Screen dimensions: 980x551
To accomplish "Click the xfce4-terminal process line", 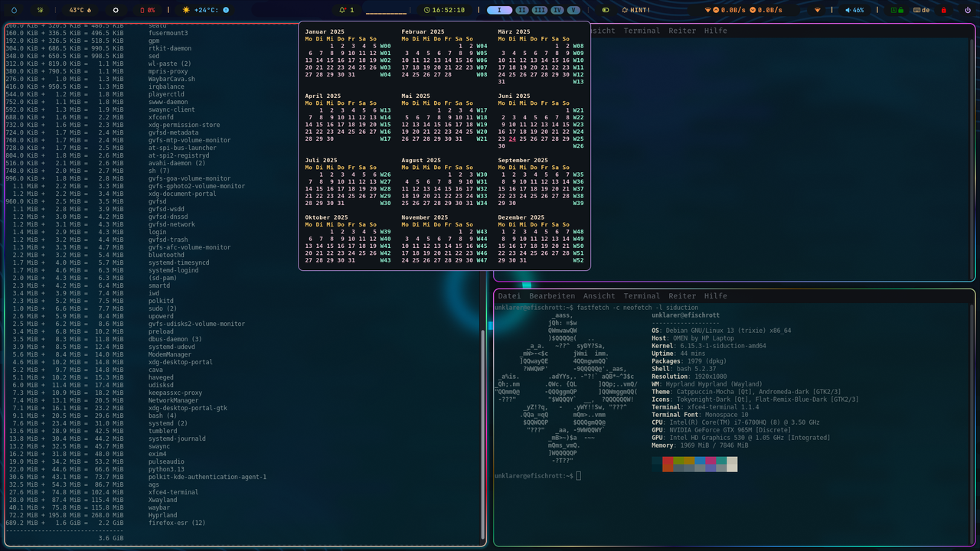I will click(102, 492).
